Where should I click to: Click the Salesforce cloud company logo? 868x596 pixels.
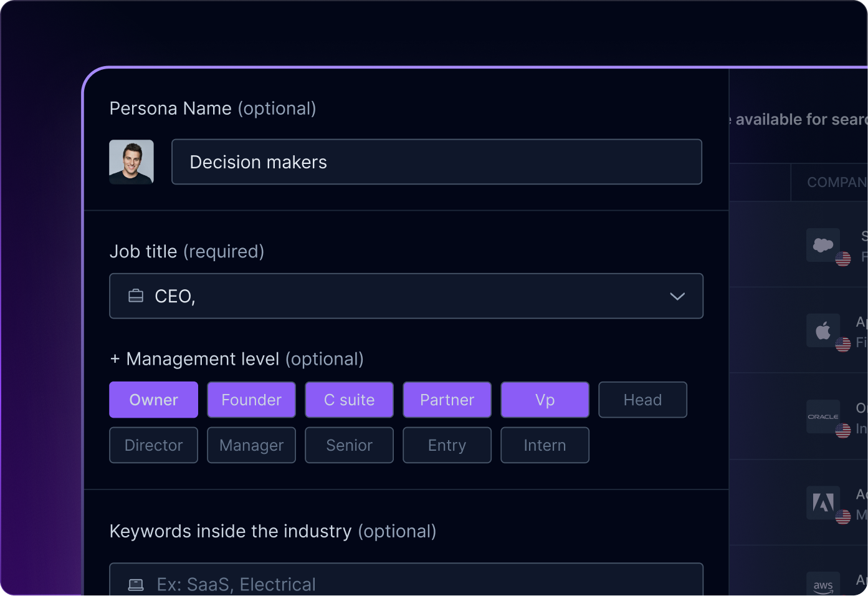point(823,245)
